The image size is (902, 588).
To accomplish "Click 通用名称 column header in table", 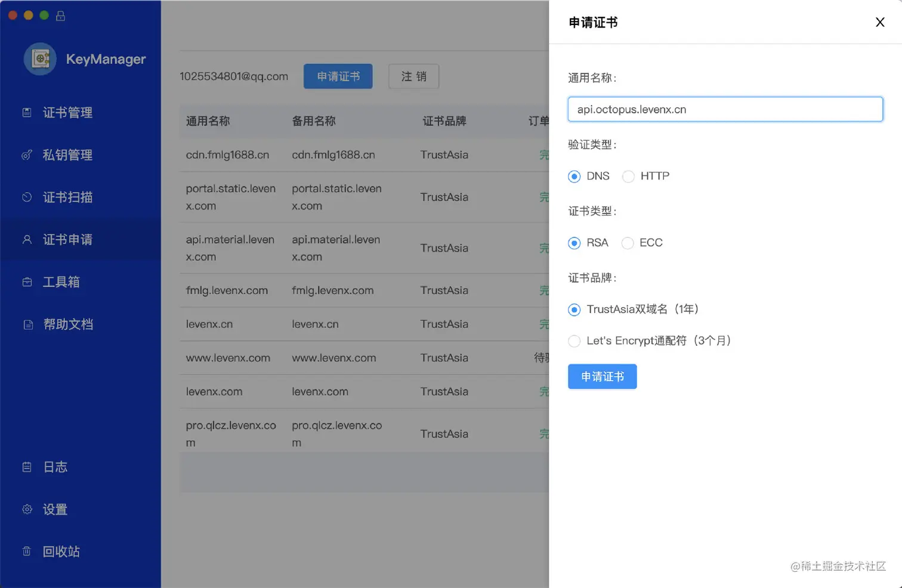I will [x=208, y=121].
